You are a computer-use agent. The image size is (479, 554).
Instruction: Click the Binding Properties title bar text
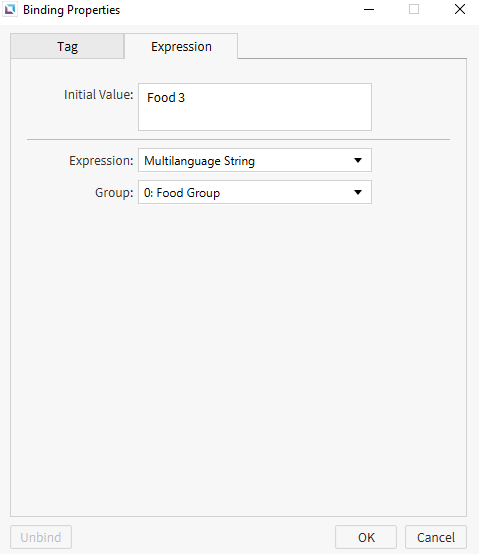point(71,10)
